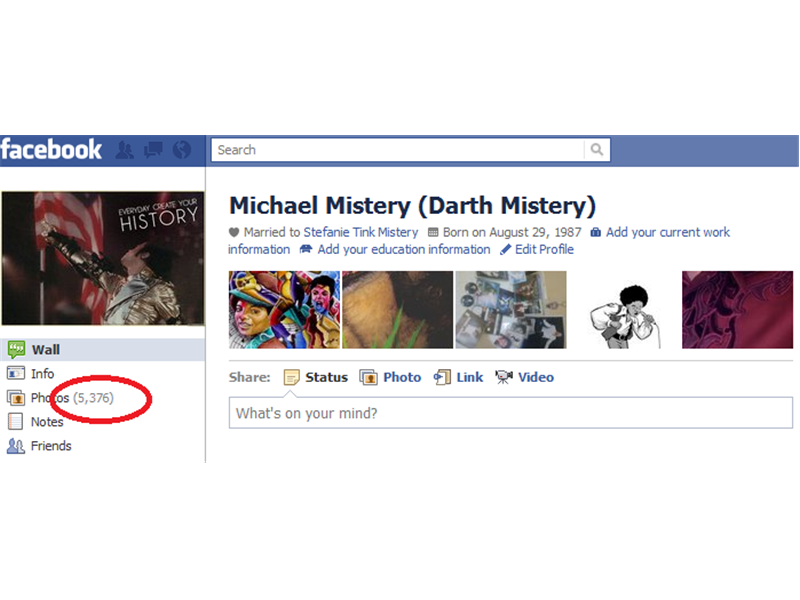800x600 pixels.
Task: Open the black-and-white singer cartoon thumbnail
Action: click(624, 310)
